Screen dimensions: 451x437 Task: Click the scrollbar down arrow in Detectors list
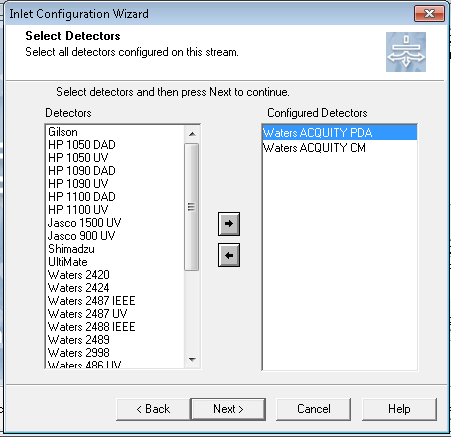click(x=192, y=360)
